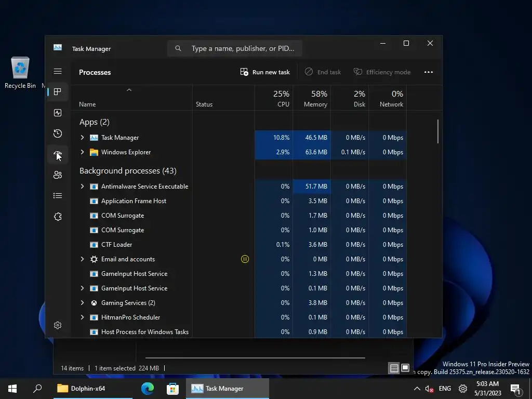This screenshot has width=532, height=399.
Task: Open Microsoft Edge from the taskbar
Action: point(148,389)
